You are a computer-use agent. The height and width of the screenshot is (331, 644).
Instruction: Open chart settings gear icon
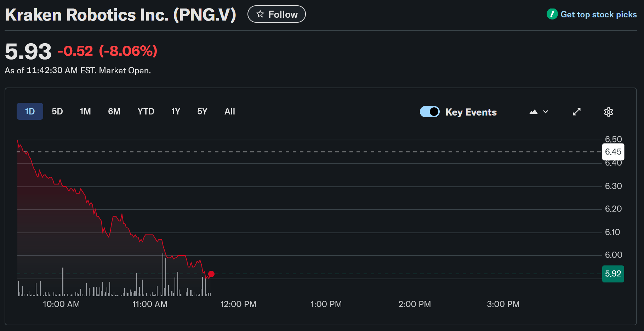[x=608, y=112]
